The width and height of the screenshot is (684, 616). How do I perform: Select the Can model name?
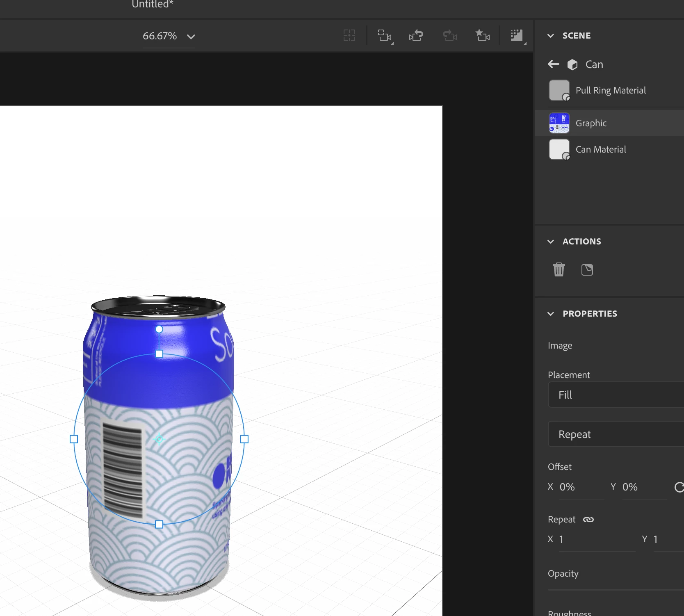(x=594, y=64)
